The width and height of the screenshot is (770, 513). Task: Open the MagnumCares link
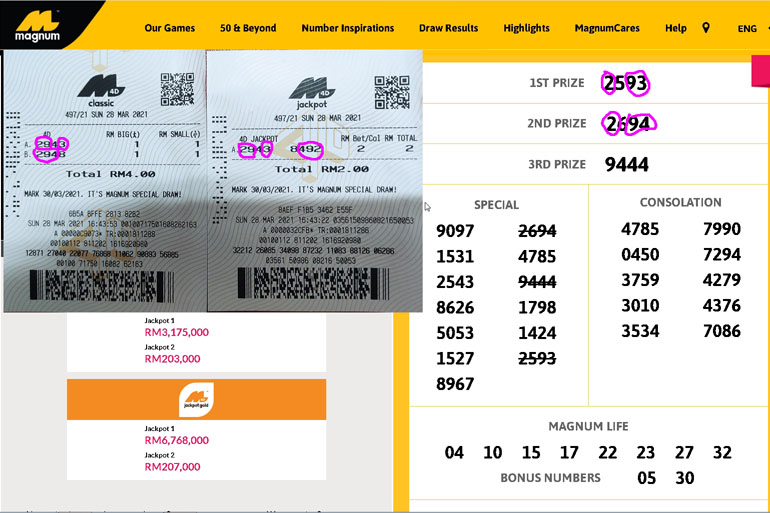(607, 29)
